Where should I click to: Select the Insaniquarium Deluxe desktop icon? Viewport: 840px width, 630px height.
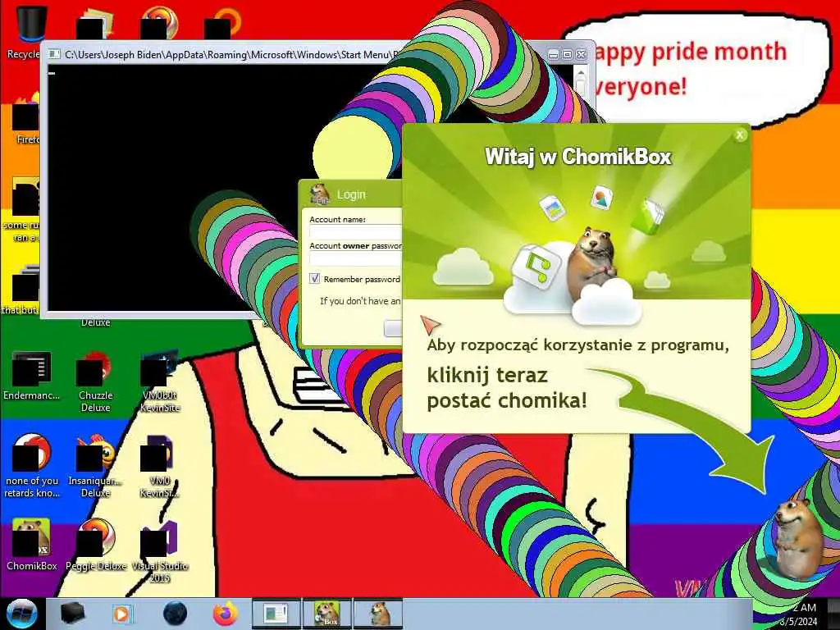pos(95,466)
